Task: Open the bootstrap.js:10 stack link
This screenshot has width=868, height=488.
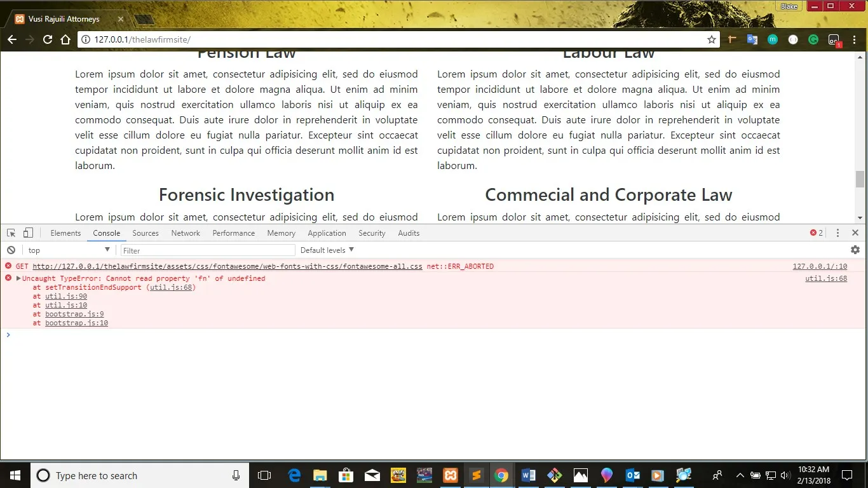Action: pos(76,323)
